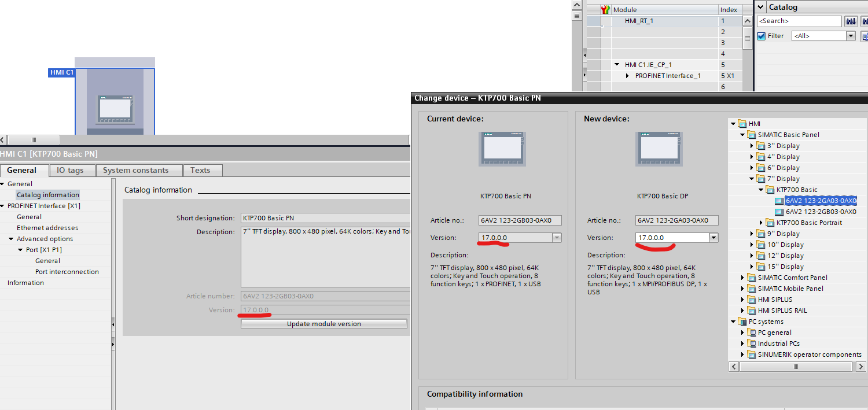Click the Module column header
The image size is (868, 410).
[665, 9]
